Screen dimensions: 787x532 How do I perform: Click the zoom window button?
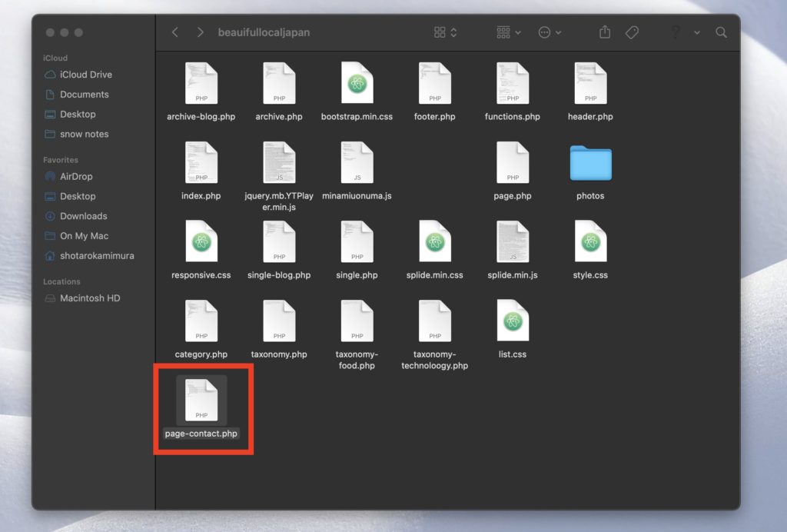78,32
